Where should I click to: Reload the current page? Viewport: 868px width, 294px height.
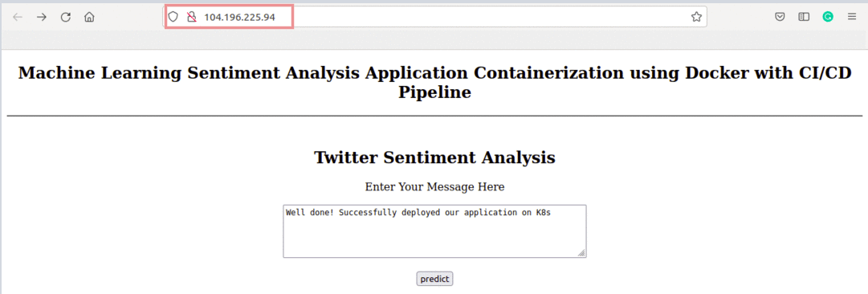65,17
